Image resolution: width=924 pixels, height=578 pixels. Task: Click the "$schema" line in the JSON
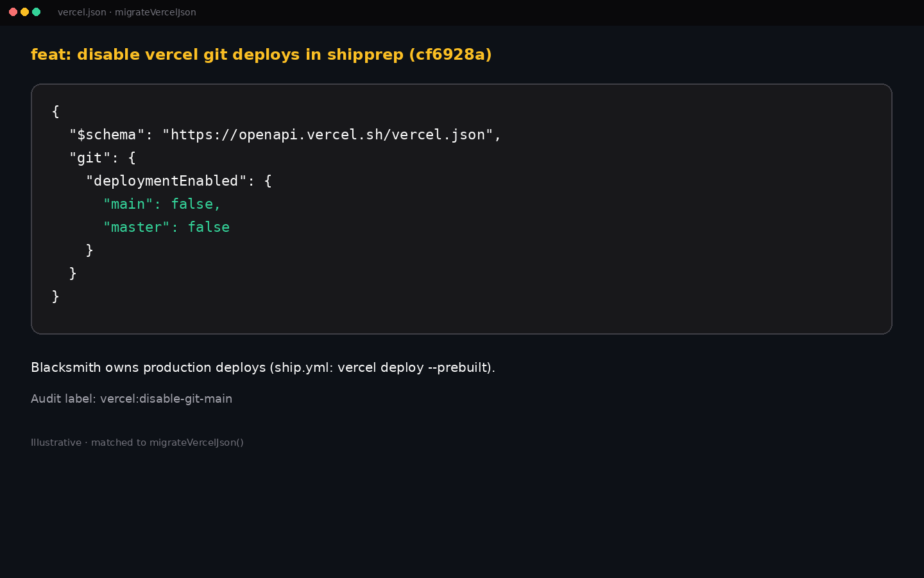(285, 135)
